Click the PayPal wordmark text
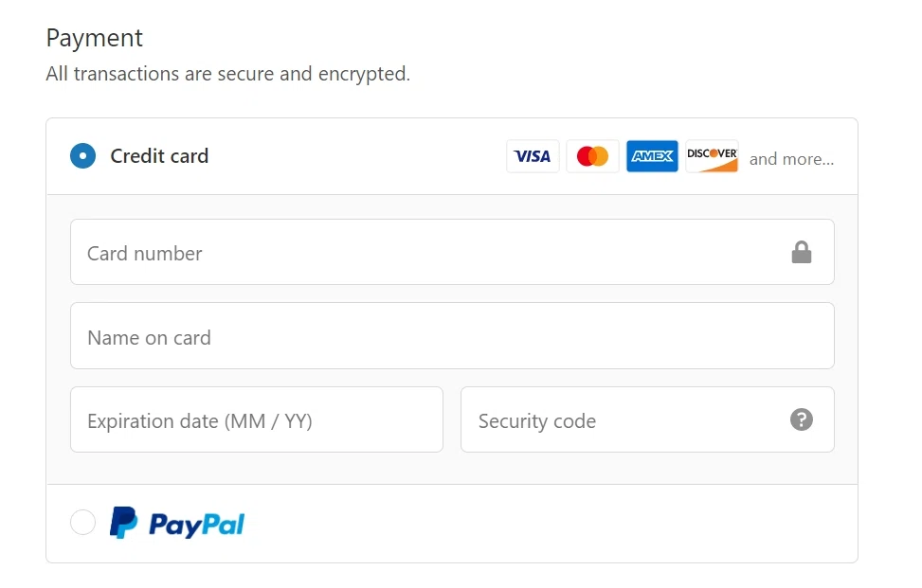The height and width of the screenshot is (588, 922). (x=196, y=525)
